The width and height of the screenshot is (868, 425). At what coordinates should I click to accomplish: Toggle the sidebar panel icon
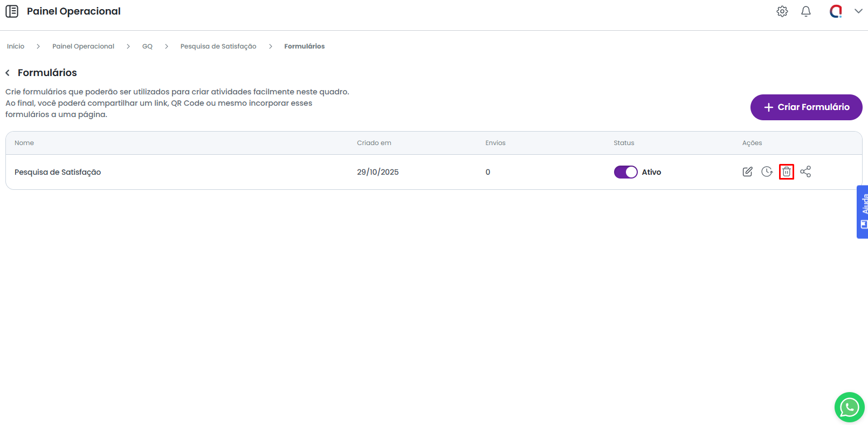point(12,11)
